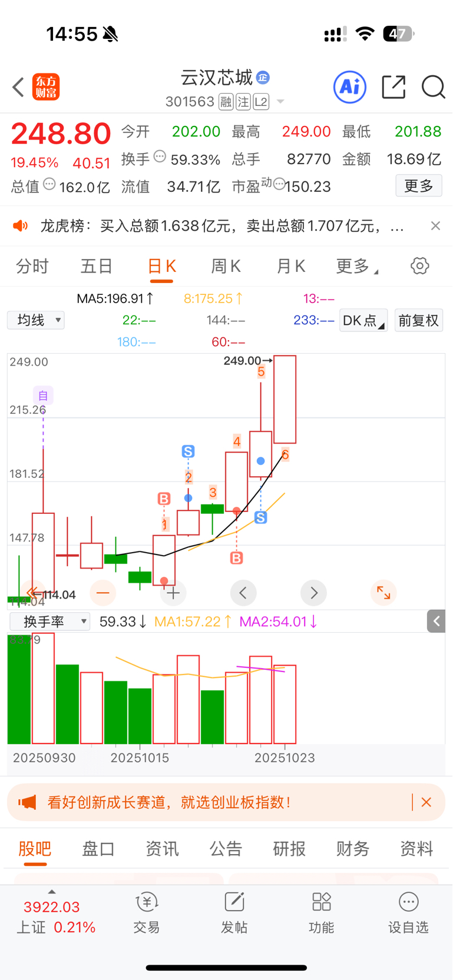453x980 pixels.
Task: Tap the MA1:57.22 turnover label
Action: pos(193,622)
